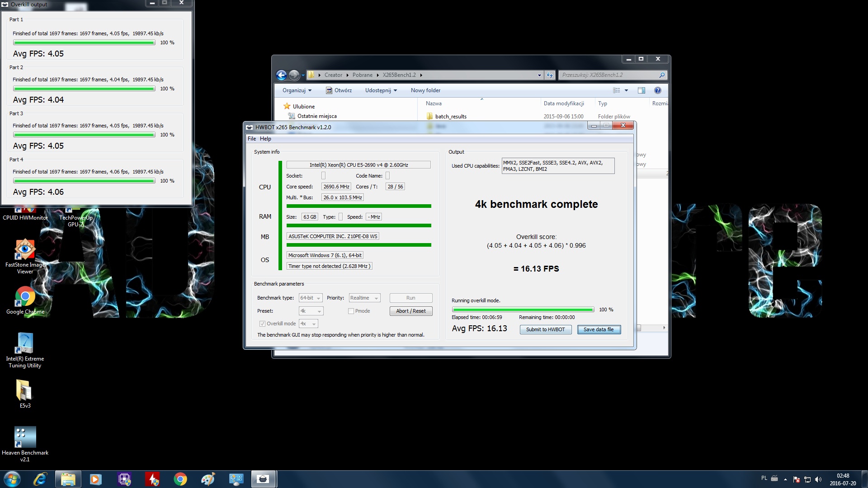This screenshot has width=868, height=488.
Task: Select the Intel Extreme Tuning Utility shortcut
Action: [25, 350]
